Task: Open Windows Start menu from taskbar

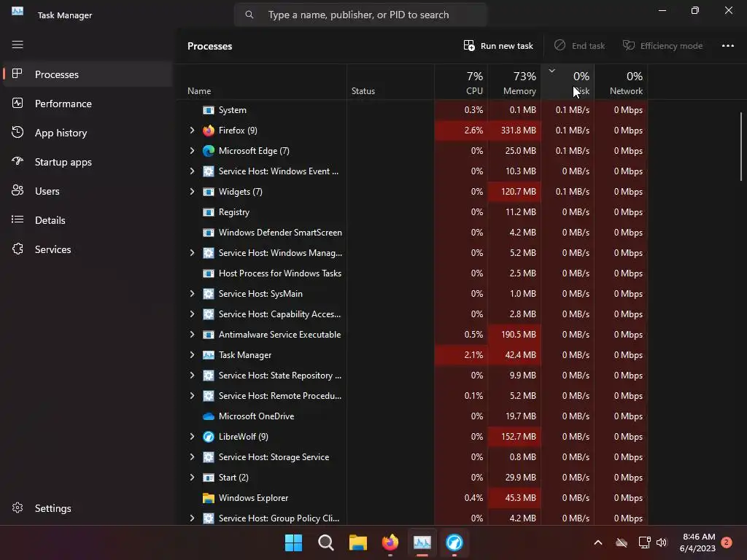Action: (x=293, y=542)
